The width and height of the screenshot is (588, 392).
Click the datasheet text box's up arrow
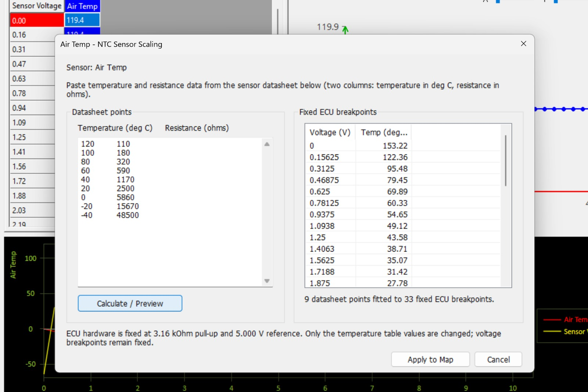point(267,144)
